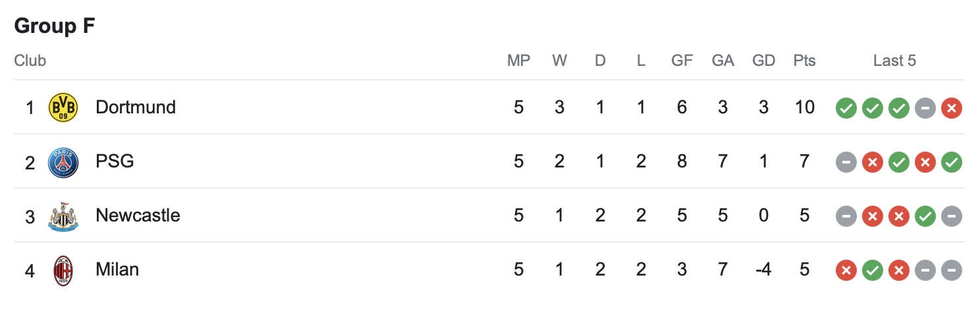Screen dimensions: 980x323
Task: Click PSG's first draw icon in Last 5
Action: [x=846, y=161]
